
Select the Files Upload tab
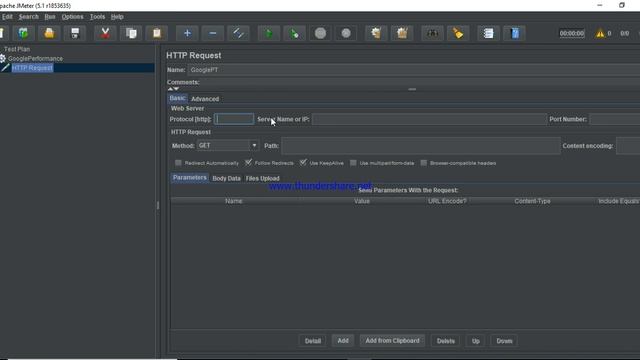coord(262,178)
